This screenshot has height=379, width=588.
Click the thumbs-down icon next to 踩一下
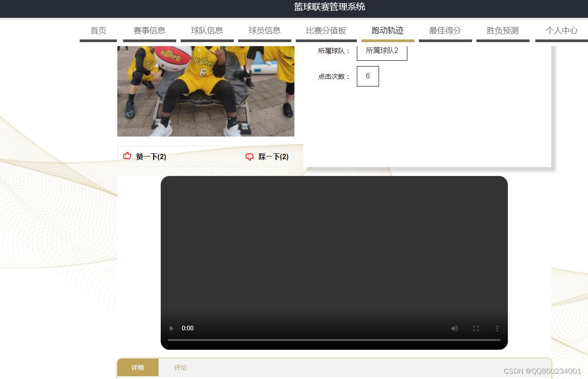point(249,156)
